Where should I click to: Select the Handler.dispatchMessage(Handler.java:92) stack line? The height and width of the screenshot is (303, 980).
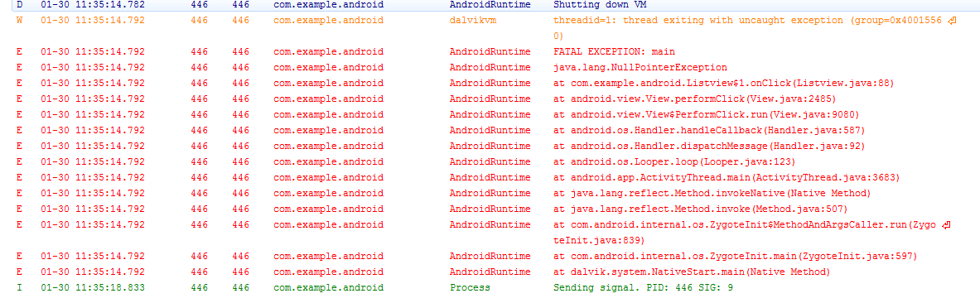pyautogui.click(x=709, y=146)
